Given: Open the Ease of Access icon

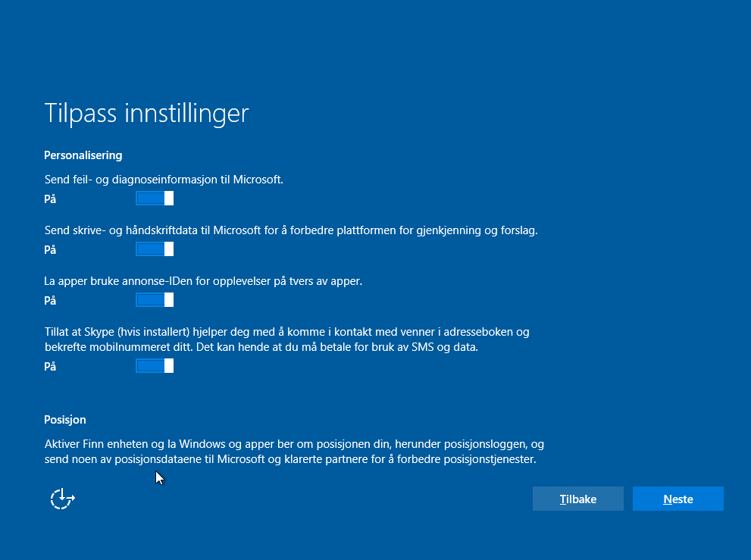Looking at the screenshot, I should coord(63,499).
